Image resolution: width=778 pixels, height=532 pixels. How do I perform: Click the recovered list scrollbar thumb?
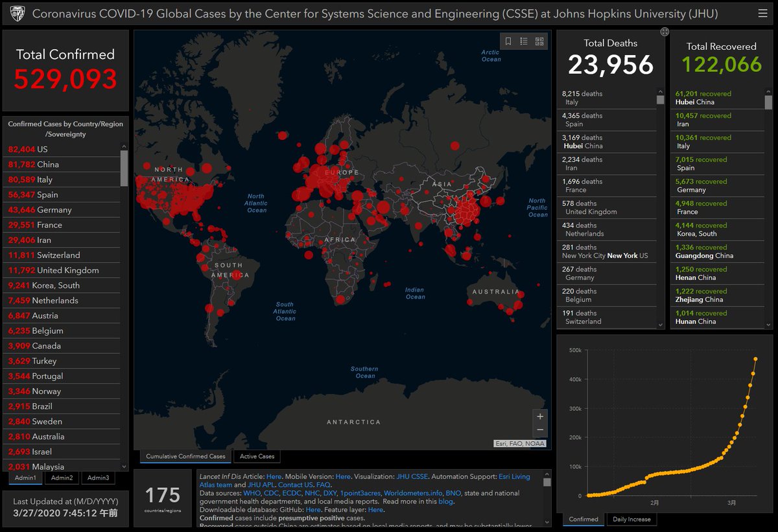click(x=768, y=102)
